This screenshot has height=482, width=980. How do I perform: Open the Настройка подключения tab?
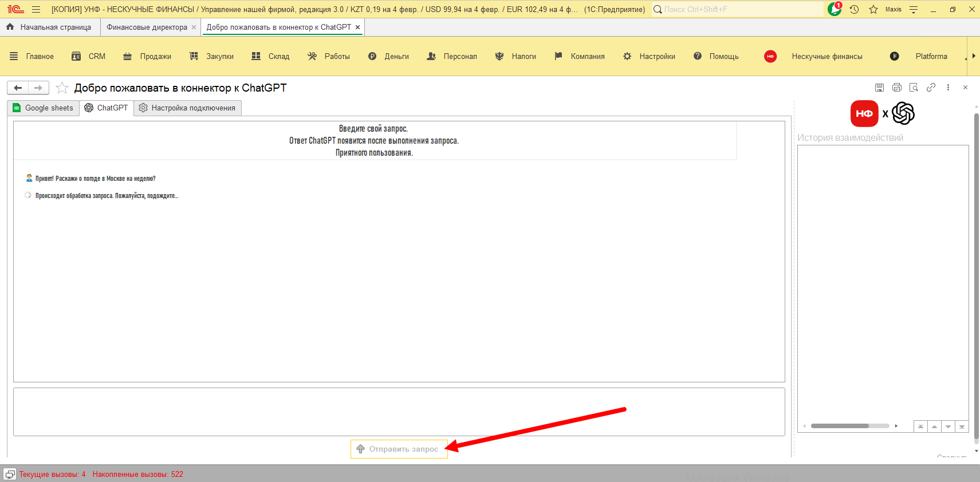[x=187, y=108]
